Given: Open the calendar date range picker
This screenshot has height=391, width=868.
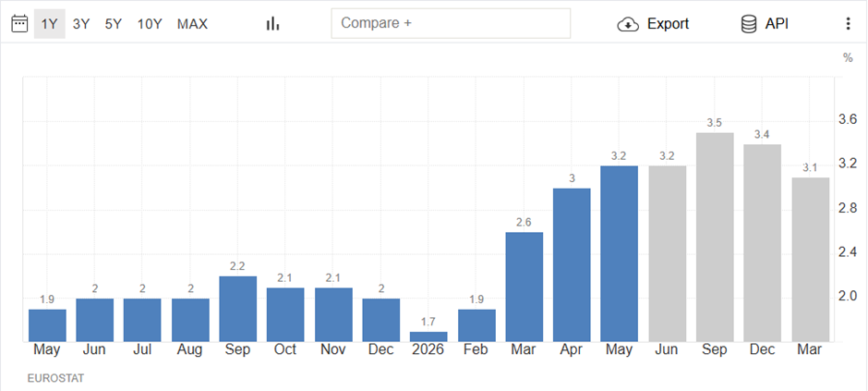Looking at the screenshot, I should [19, 24].
